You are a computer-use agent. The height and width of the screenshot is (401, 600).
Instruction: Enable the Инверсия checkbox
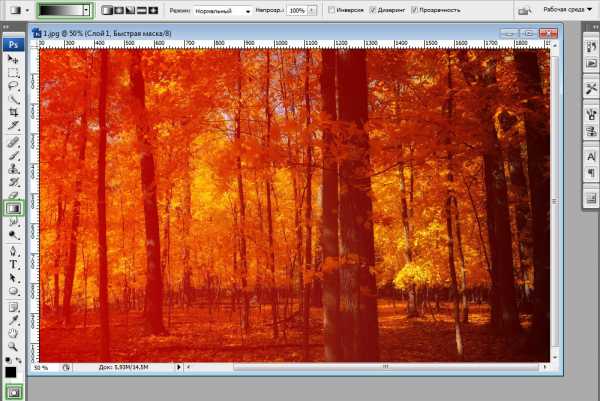point(332,9)
